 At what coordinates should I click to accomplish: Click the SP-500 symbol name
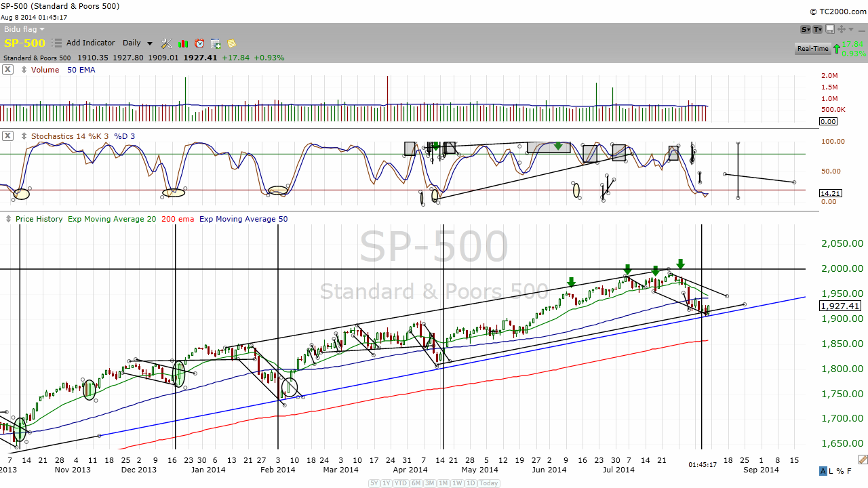pos(24,43)
